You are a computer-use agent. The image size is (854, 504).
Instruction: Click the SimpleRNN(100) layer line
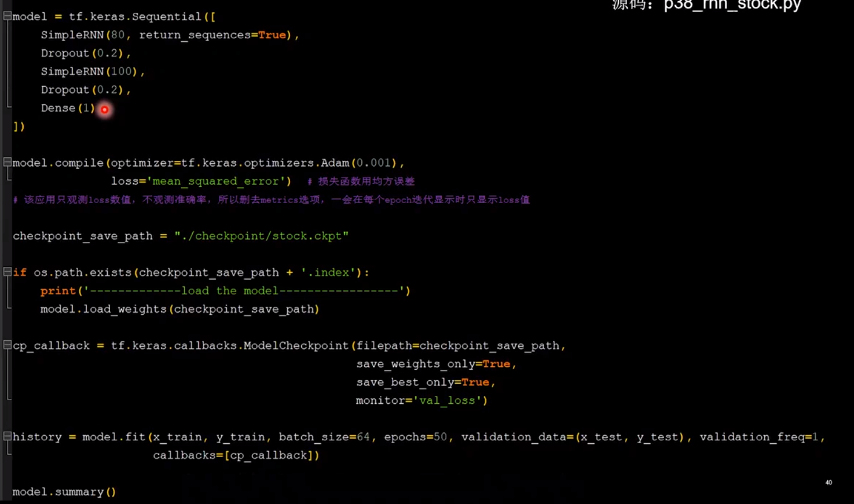point(93,72)
